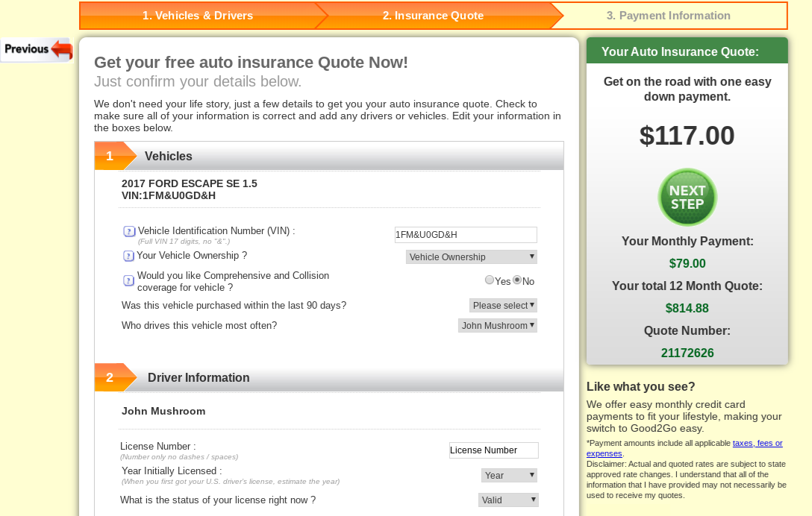
Task: Open the taxes, fees or expenses link
Action: [x=757, y=443]
